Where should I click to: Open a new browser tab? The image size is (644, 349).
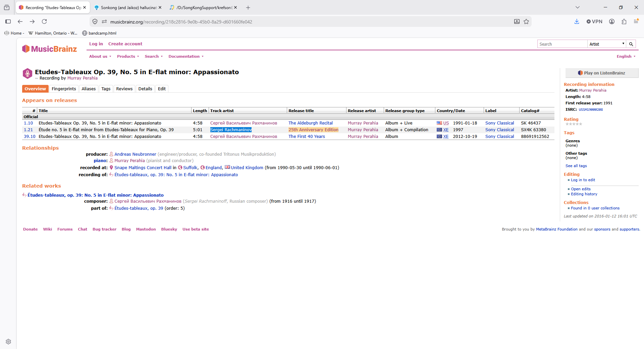248,7
